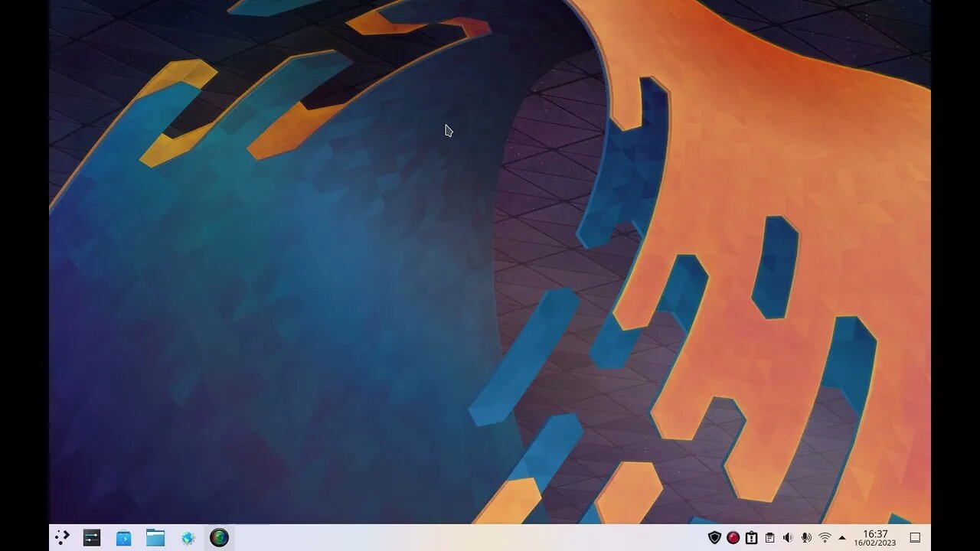
Task: Click the Show Desktop button
Action: click(x=915, y=538)
